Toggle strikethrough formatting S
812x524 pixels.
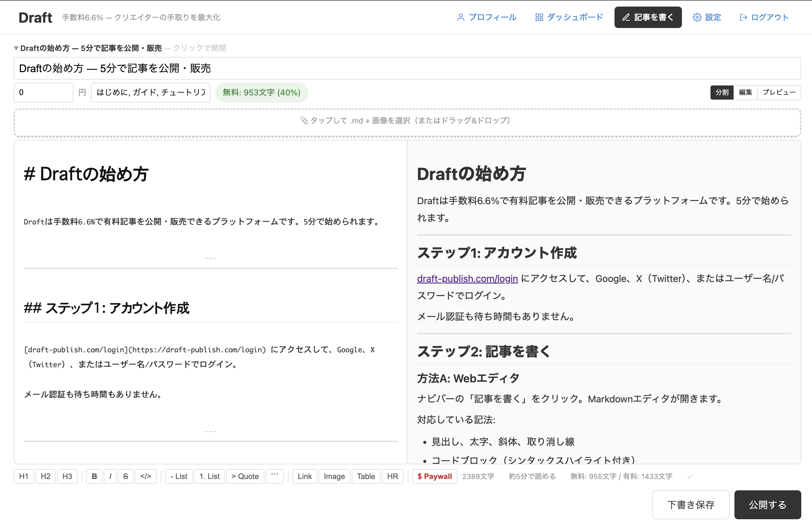click(x=126, y=476)
